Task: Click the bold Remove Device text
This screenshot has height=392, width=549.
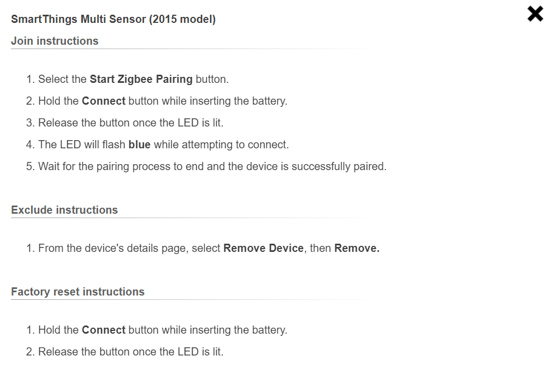Action: [x=263, y=248]
